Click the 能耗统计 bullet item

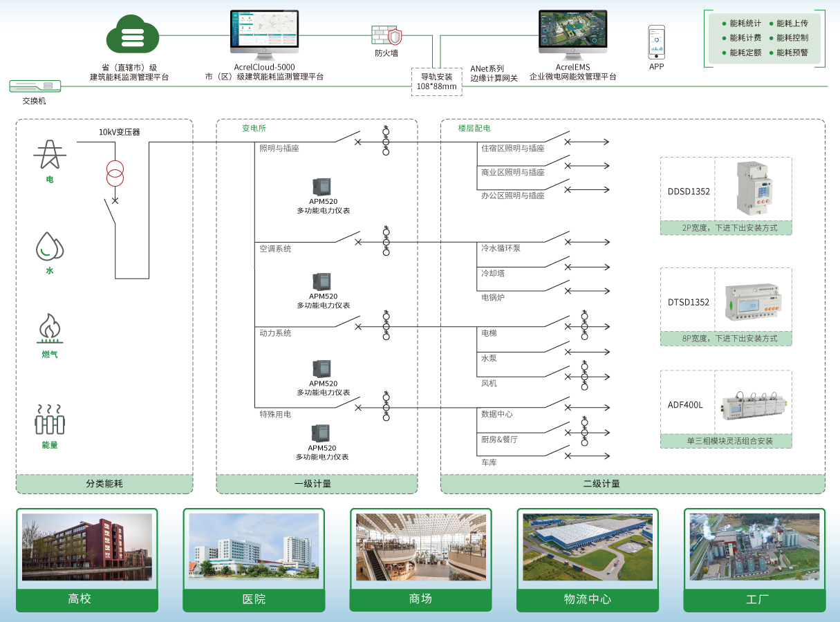click(x=741, y=23)
